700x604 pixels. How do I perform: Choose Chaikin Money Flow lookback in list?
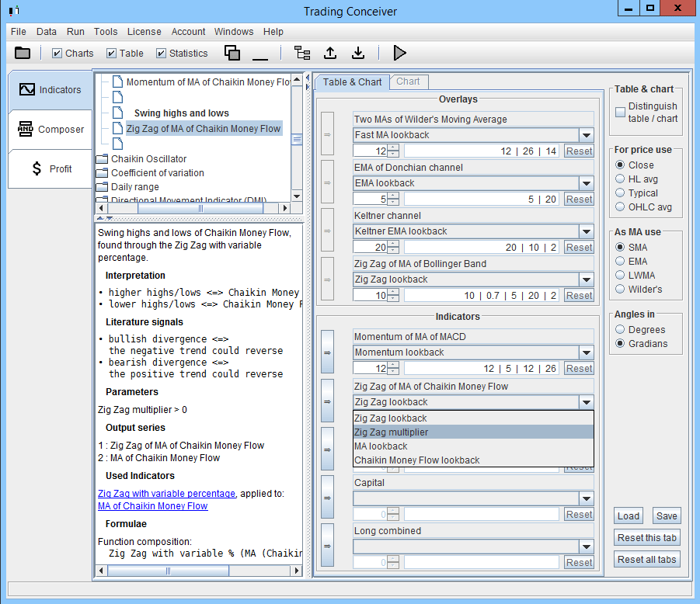click(x=473, y=460)
